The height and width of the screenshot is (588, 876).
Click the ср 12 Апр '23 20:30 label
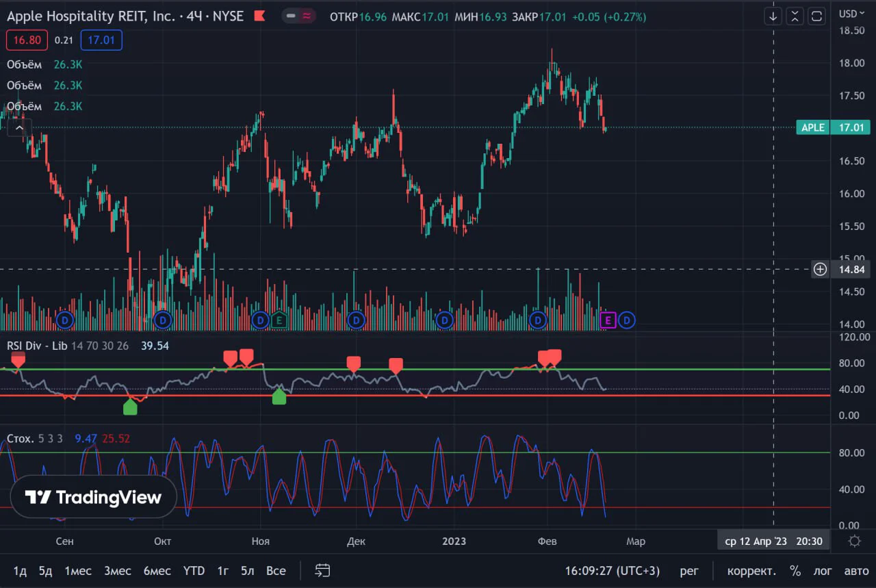pyautogui.click(x=774, y=541)
